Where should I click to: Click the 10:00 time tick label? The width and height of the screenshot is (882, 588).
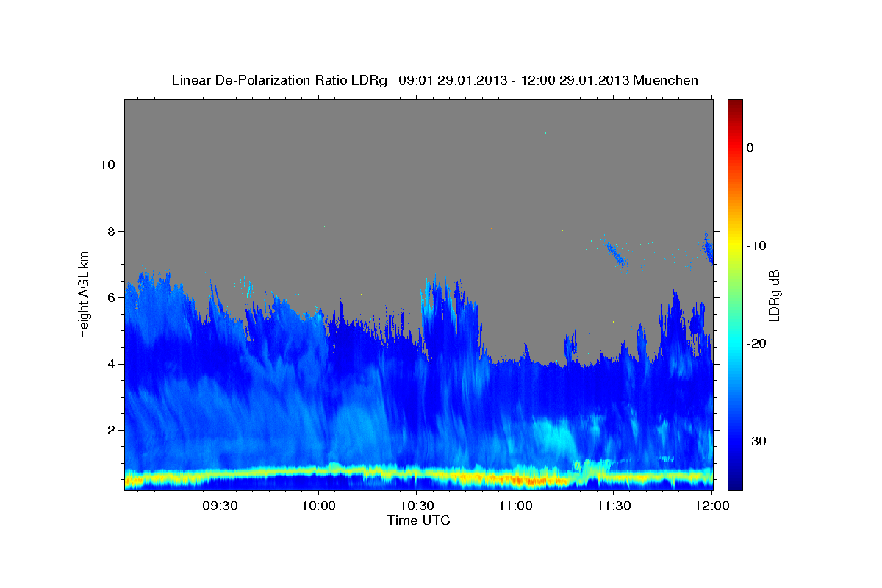[x=318, y=506]
